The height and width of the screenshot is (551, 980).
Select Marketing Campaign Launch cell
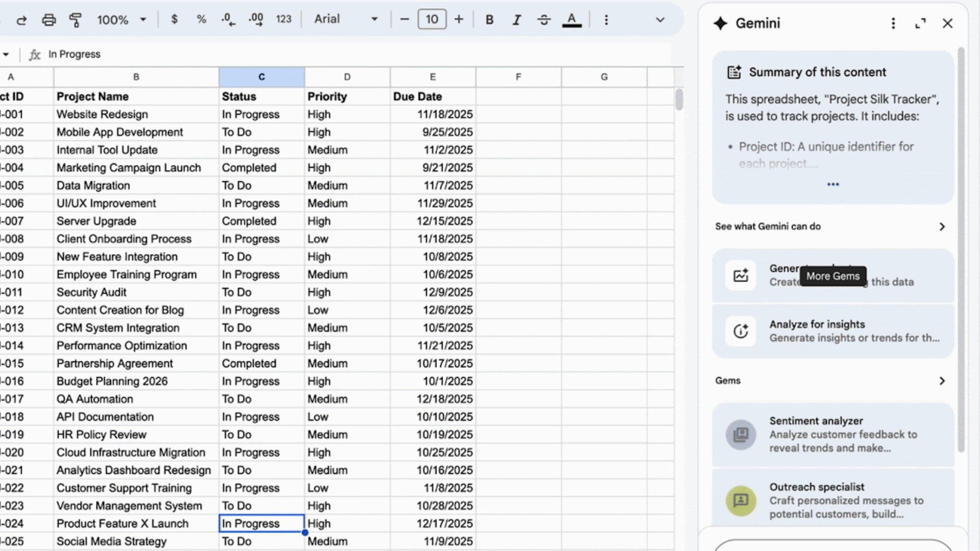coord(136,168)
